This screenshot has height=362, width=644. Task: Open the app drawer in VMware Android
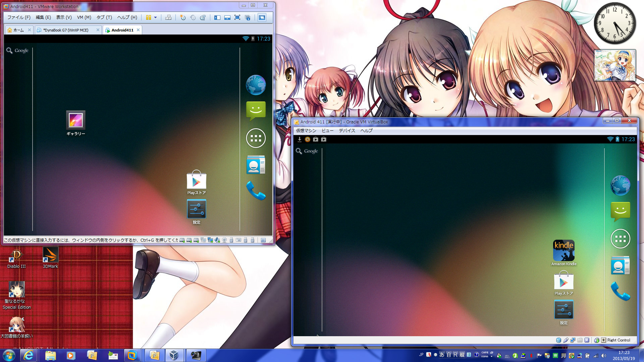coord(256,138)
